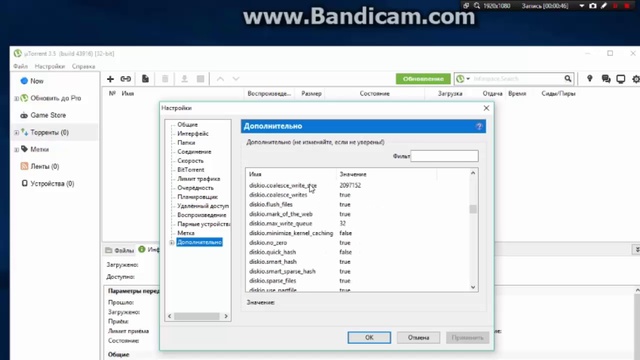This screenshot has width=640, height=360.
Task: Switch to the Файлы tab in bottom panel
Action: [120, 250]
